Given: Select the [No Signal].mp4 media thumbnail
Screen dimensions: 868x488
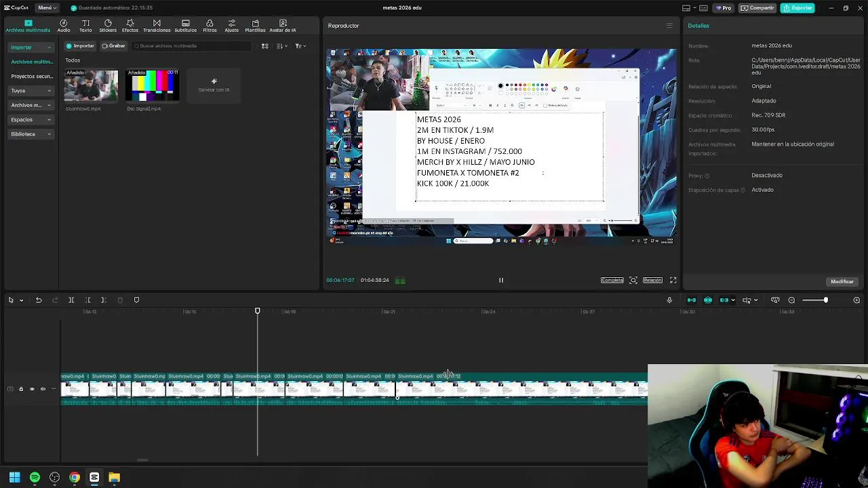Looking at the screenshot, I should (153, 85).
